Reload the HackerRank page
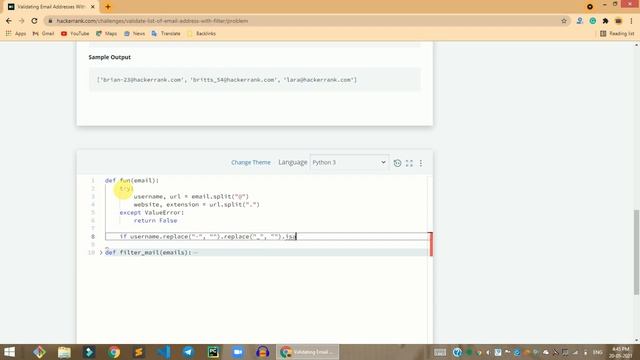Screen dimensions: 640x360 [x=35, y=21]
